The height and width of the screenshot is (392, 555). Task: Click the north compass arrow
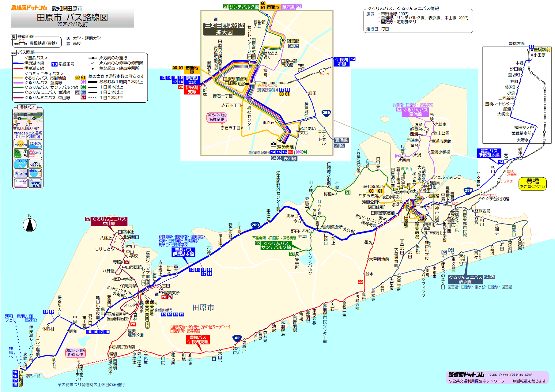(30, 225)
